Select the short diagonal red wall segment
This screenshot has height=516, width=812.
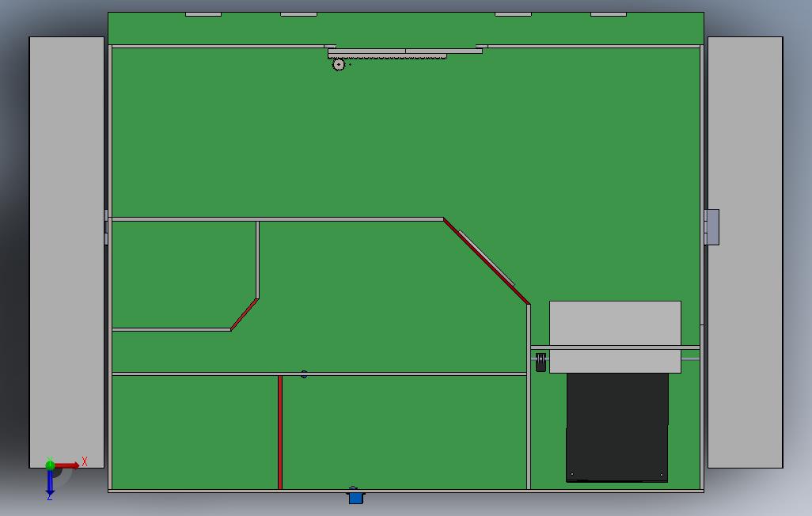coord(245,314)
